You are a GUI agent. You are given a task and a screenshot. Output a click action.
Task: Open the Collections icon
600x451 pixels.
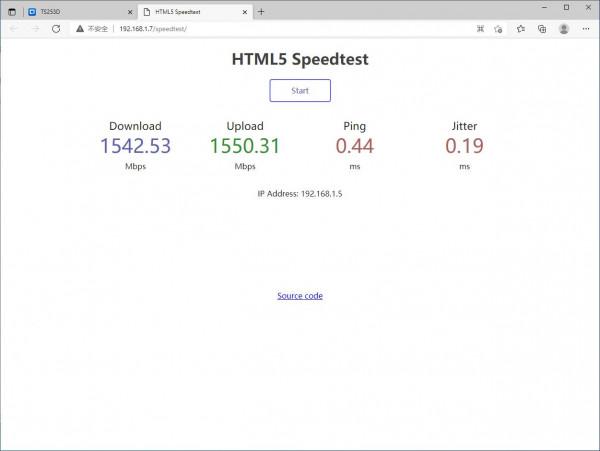point(541,29)
